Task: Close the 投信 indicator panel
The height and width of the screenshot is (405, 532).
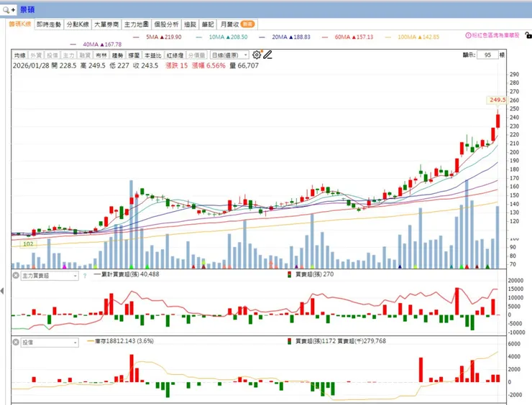Action: coord(16,343)
